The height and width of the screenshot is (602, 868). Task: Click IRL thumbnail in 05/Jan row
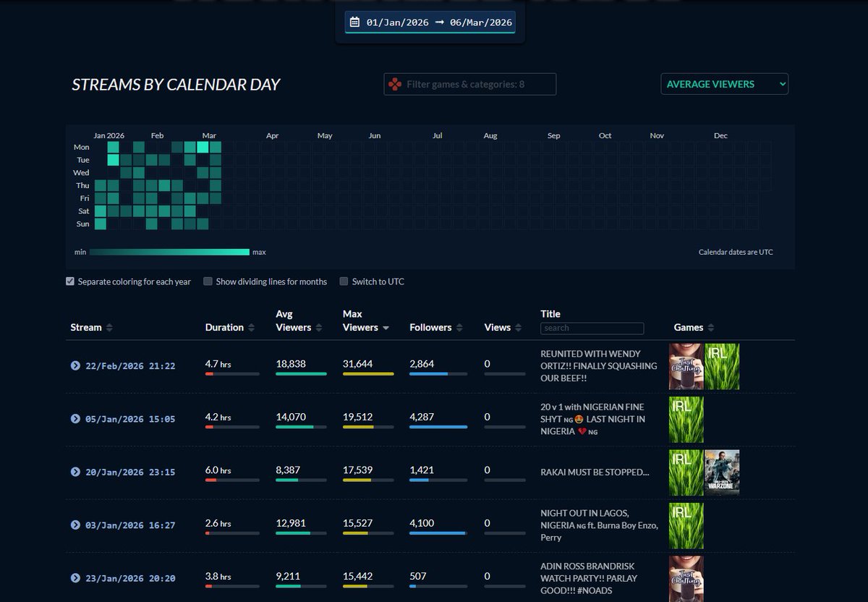[686, 420]
